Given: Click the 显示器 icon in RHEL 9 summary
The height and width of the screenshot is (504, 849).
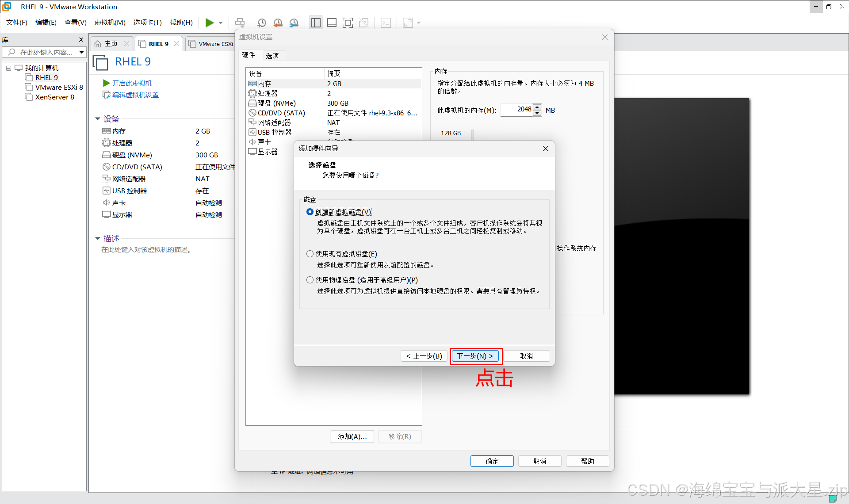Looking at the screenshot, I should point(107,214).
